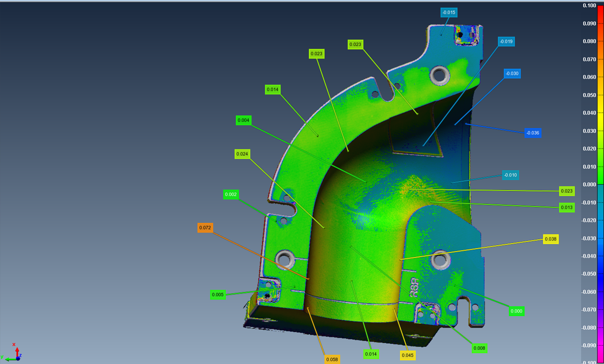
Task: Click the 0.040 value on color scale
Action: 589,113
